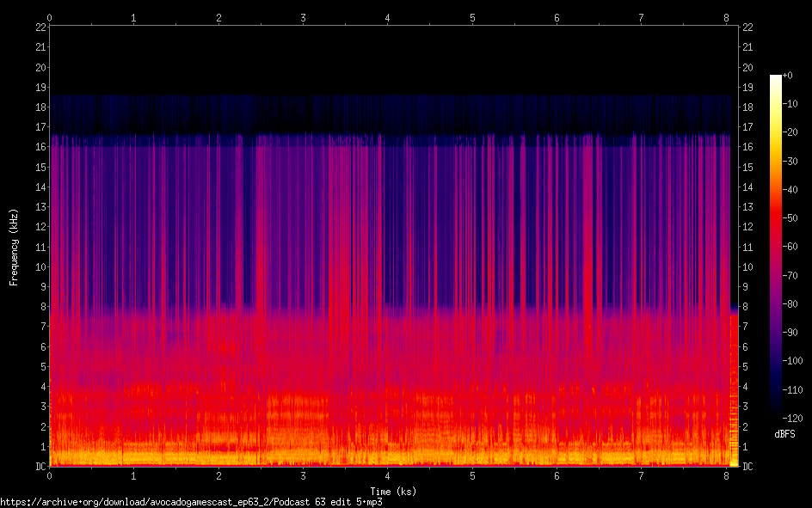Click the "-110" color scale label
Viewport: 812px width, 508px height.
pos(792,390)
